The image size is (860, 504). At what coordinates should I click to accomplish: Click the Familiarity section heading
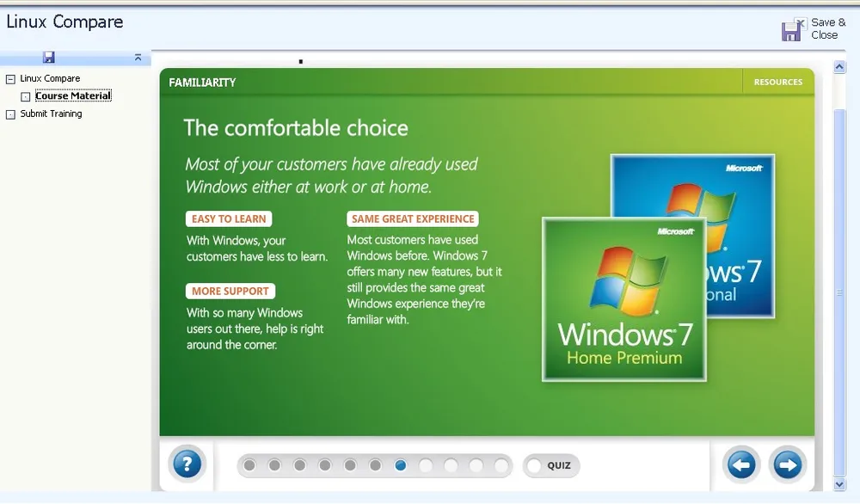click(x=202, y=83)
